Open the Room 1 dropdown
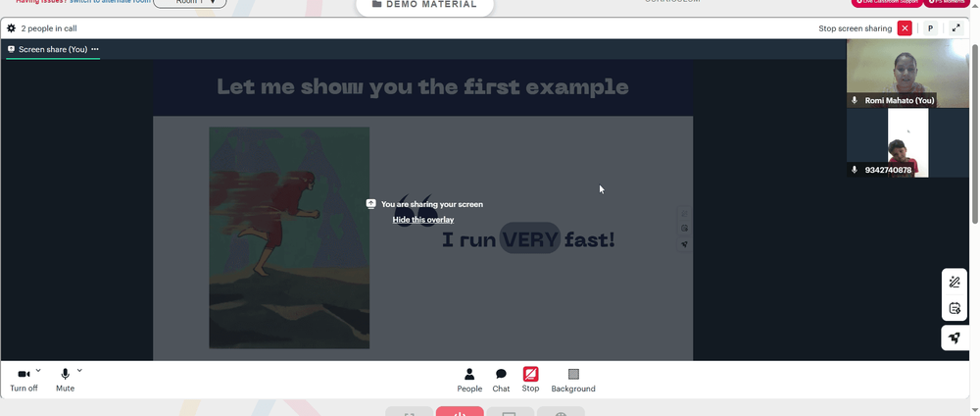The height and width of the screenshot is (416, 980). click(x=189, y=3)
